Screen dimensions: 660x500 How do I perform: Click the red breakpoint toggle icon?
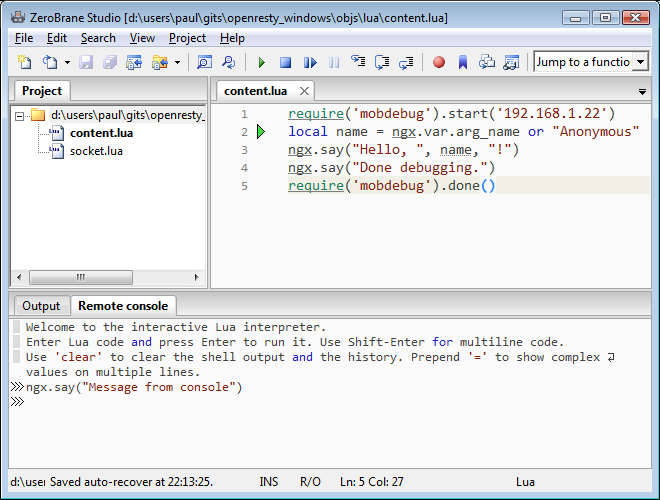tap(438, 62)
